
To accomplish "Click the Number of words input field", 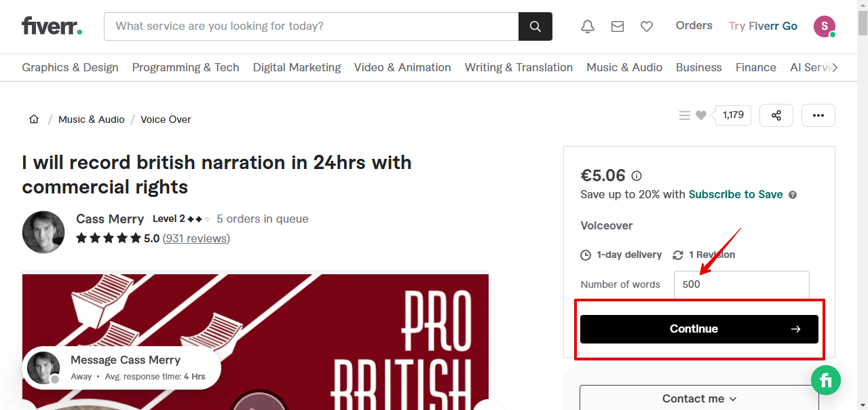I will (740, 284).
